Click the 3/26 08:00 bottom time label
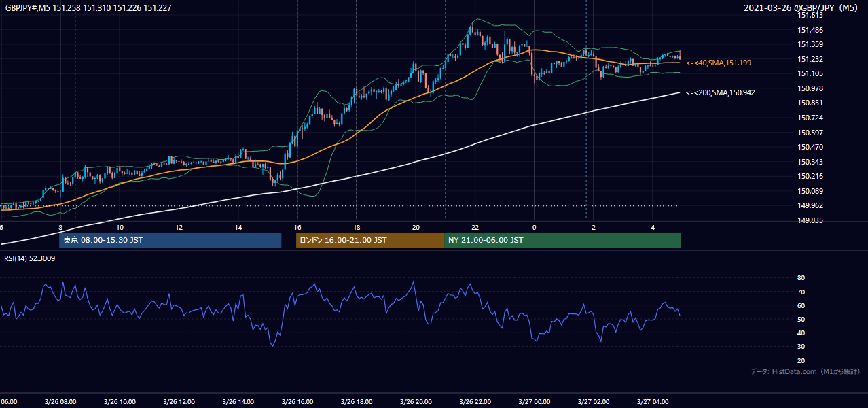This screenshot has width=868, height=408. click(60, 402)
